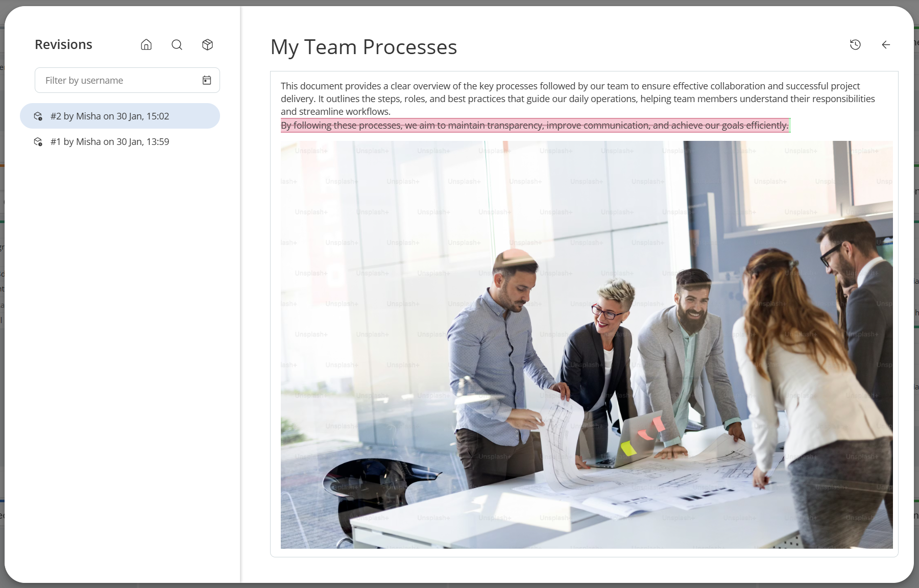The height and width of the screenshot is (588, 919).
Task: Select revision #1 by Misha at 13:59
Action: 110,142
